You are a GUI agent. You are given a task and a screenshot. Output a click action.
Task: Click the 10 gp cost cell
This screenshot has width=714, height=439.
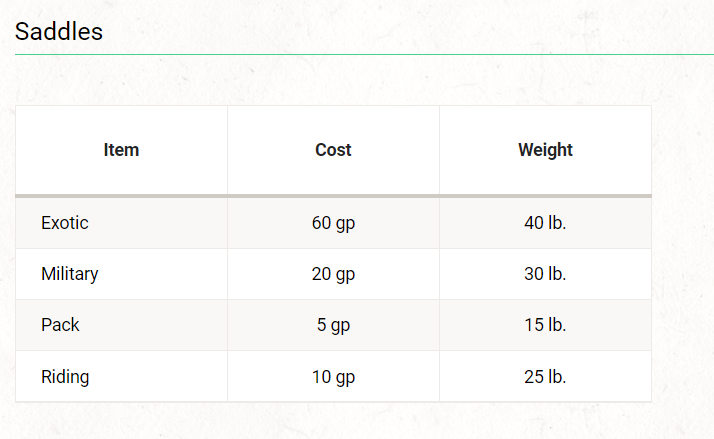click(333, 377)
